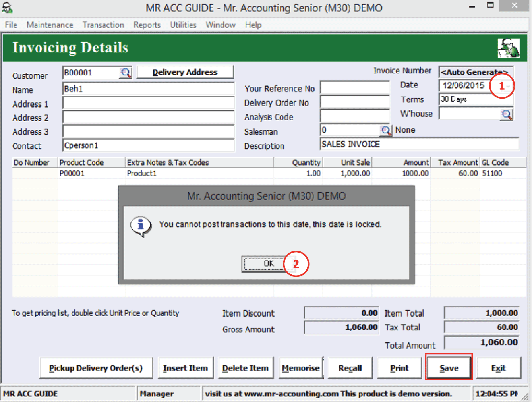Save the invoice
Viewport: 532px width, 402px height.
[x=449, y=368]
